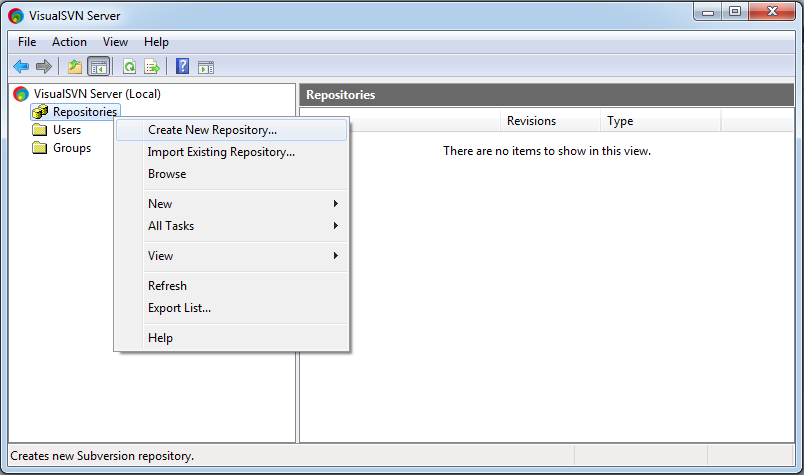Screen dimensions: 804x475
Task: Click the status bar text 'Creates new Subversion repository.'
Action: [x=102, y=456]
